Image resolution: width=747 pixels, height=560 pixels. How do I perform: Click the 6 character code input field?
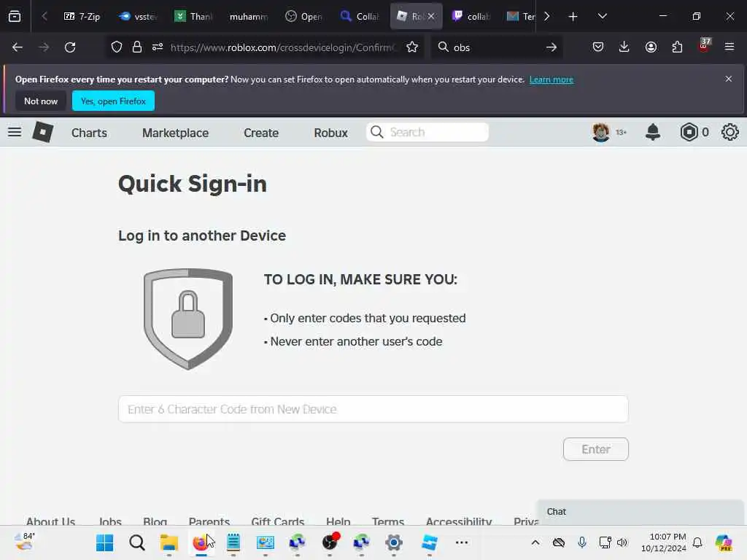373,409
